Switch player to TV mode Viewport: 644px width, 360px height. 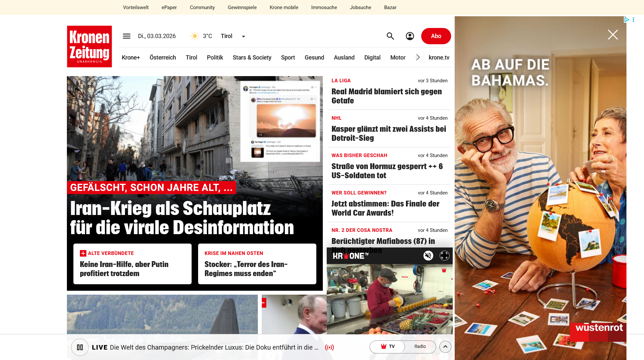388,347
